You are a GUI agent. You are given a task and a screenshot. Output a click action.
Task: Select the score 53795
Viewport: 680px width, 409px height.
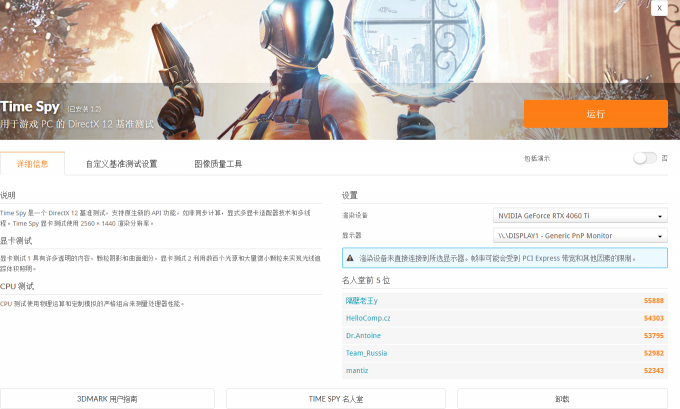tap(654, 335)
